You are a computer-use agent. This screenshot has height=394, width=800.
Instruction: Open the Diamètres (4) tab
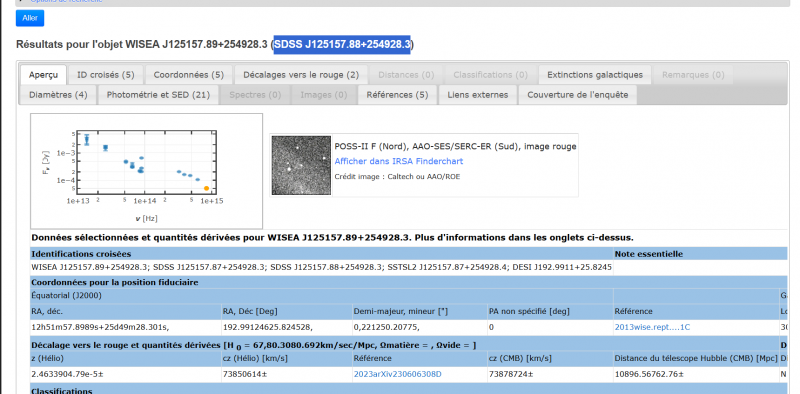click(58, 95)
